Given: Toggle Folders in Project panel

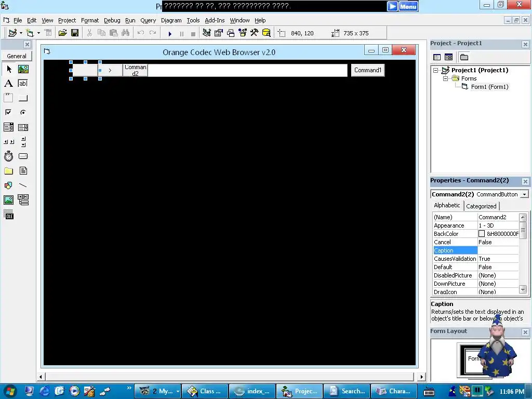Looking at the screenshot, I should click(464, 57).
